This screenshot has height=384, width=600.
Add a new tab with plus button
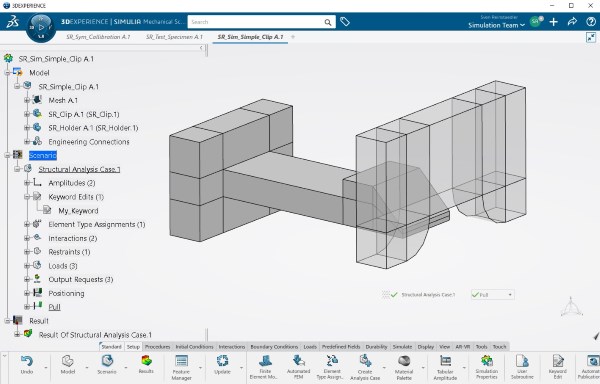pyautogui.click(x=293, y=37)
